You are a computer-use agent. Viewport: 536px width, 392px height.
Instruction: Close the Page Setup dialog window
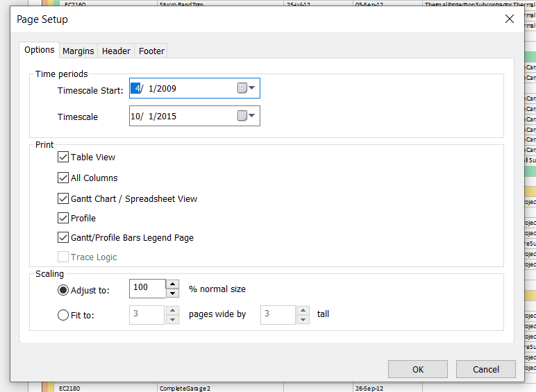coord(510,19)
